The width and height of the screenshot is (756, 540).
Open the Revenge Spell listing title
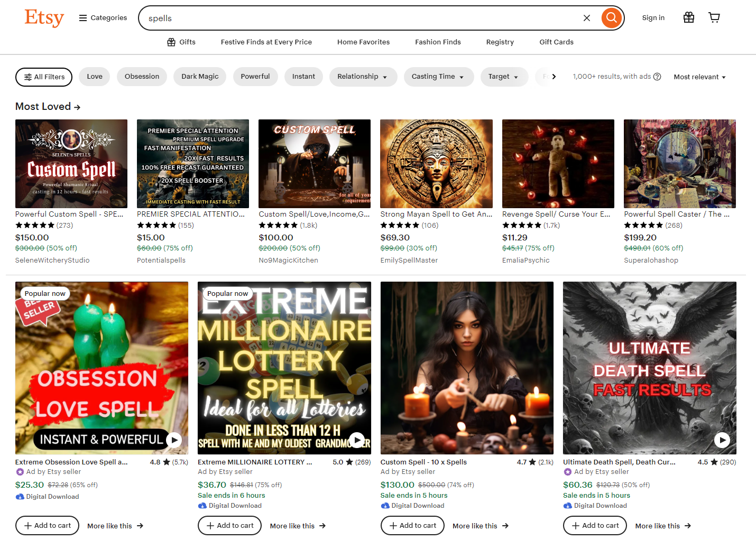coord(556,214)
